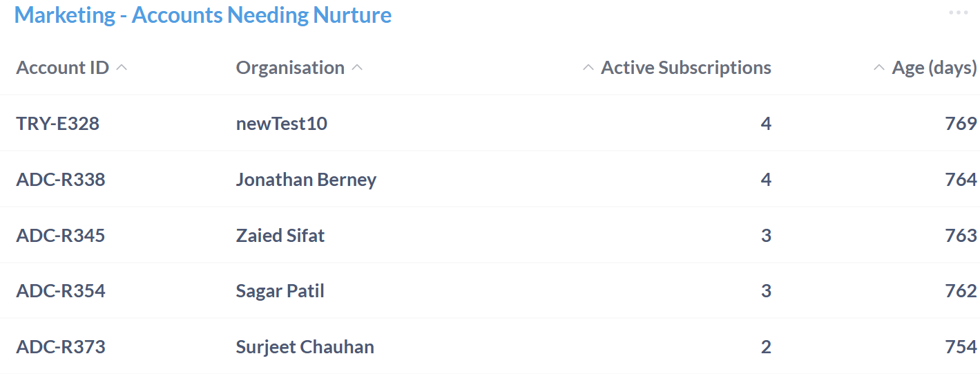Sort by Active Subscriptions column header
The width and height of the screenshot is (980, 374).
(686, 68)
